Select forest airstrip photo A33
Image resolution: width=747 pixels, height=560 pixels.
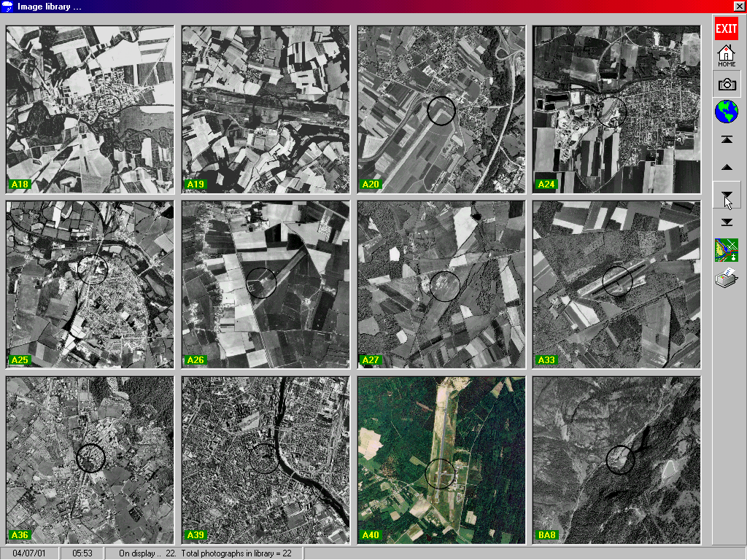click(616, 284)
